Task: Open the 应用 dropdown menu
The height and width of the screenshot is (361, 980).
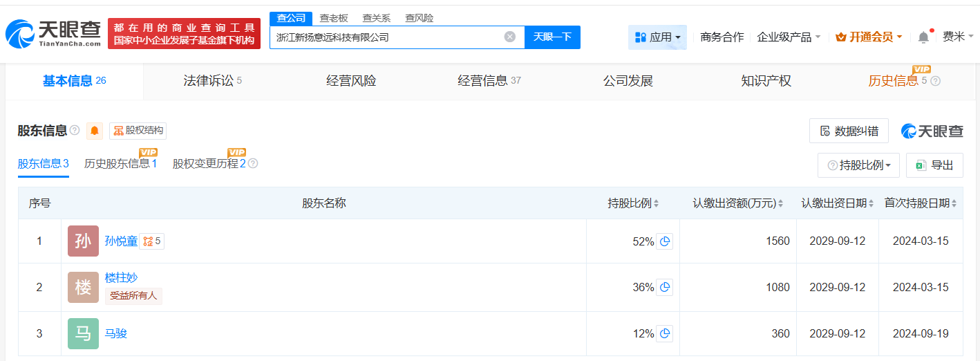Action: [657, 37]
